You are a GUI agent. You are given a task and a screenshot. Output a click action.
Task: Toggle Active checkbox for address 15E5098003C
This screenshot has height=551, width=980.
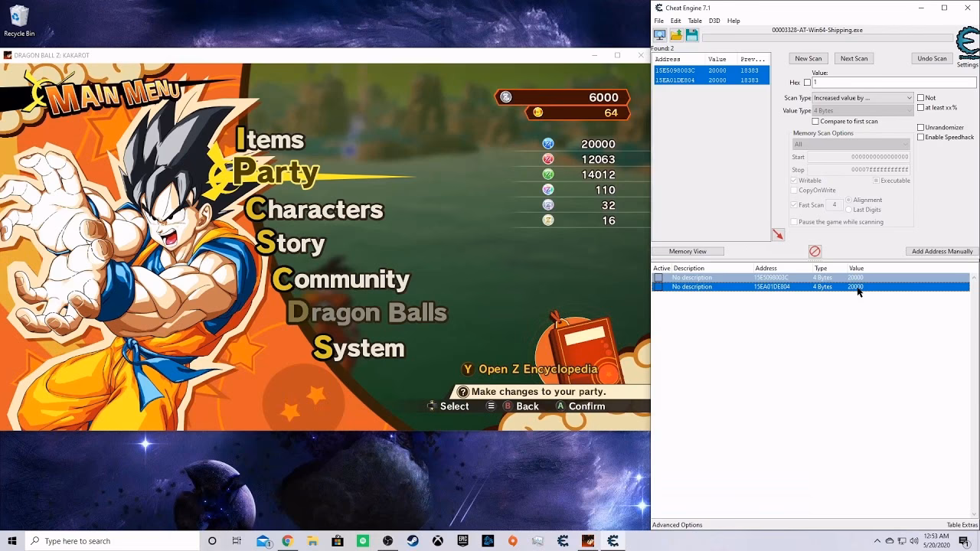coord(658,277)
